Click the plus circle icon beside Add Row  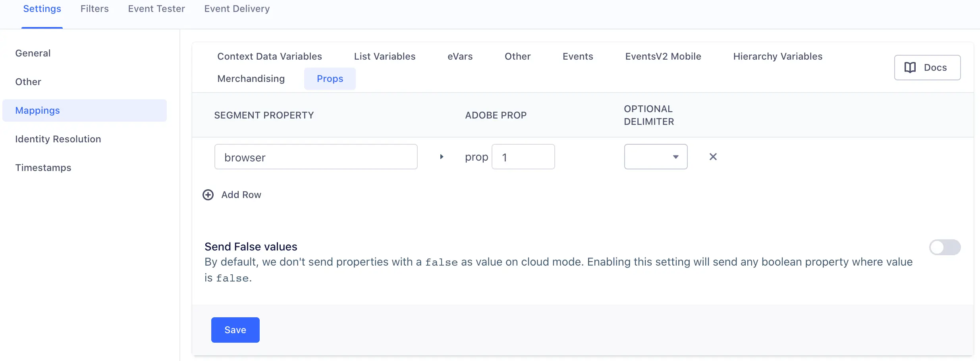(x=208, y=195)
